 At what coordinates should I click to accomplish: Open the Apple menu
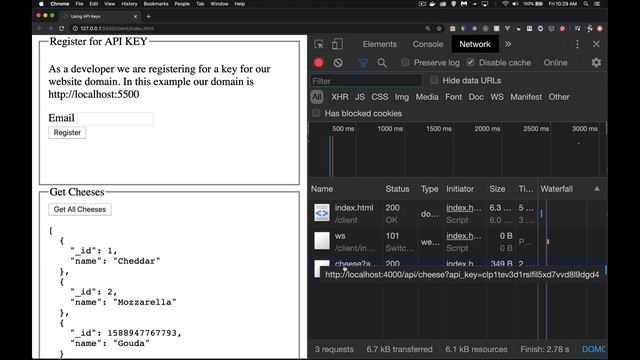coord(41,4)
